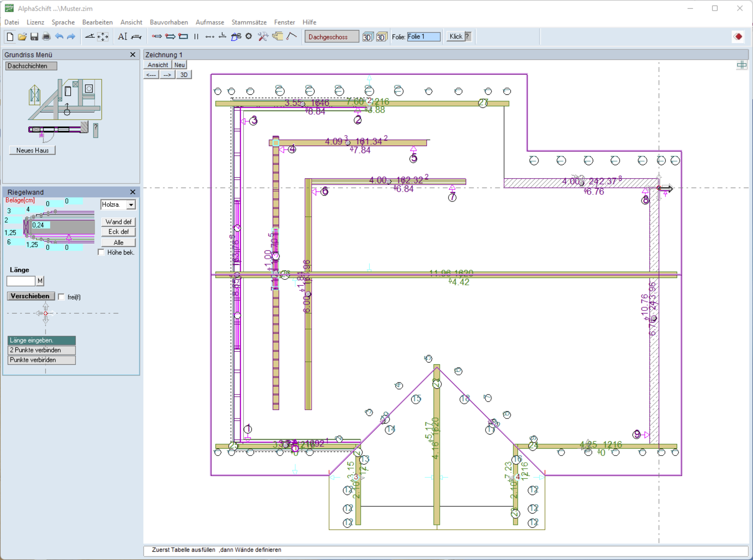753x560 pixels.
Task: Click the new document icon
Action: (x=10, y=37)
